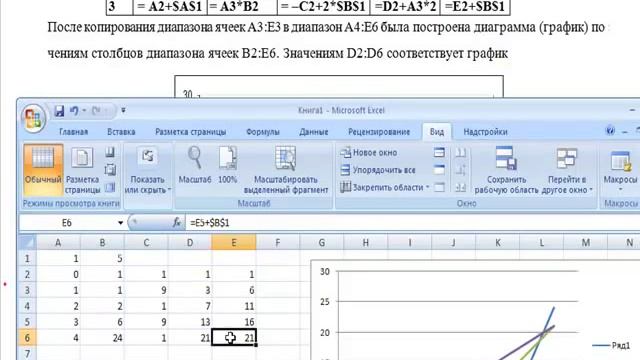The image size is (640, 360).
Task: Redo the undone action
Action: pos(96,111)
